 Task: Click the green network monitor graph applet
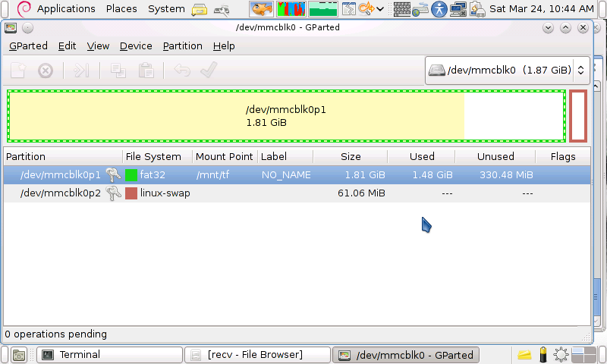tap(323, 8)
